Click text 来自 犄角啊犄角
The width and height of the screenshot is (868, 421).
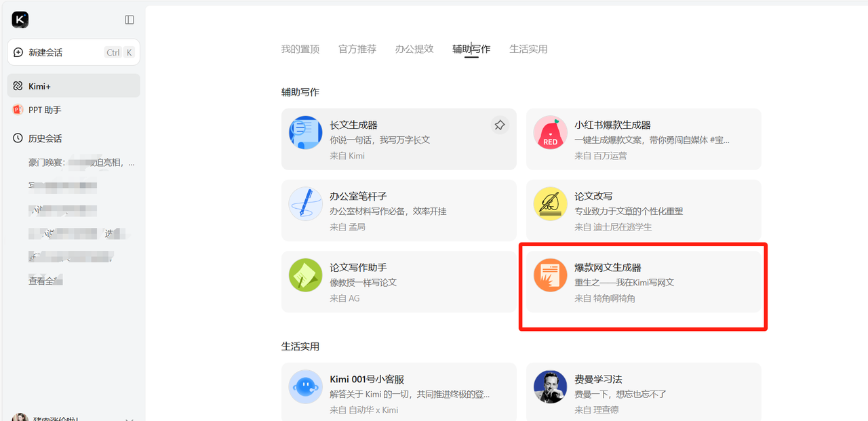click(605, 298)
